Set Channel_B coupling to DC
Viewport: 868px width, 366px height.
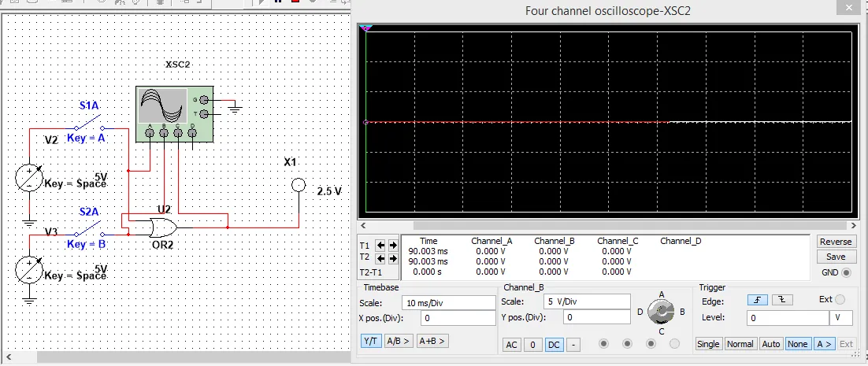tap(553, 344)
